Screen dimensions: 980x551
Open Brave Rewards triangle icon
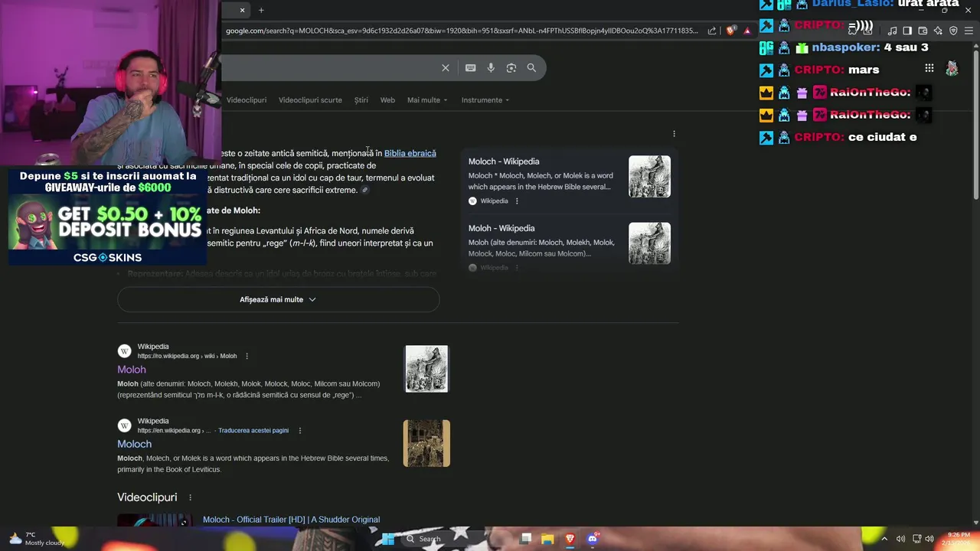[x=747, y=31]
